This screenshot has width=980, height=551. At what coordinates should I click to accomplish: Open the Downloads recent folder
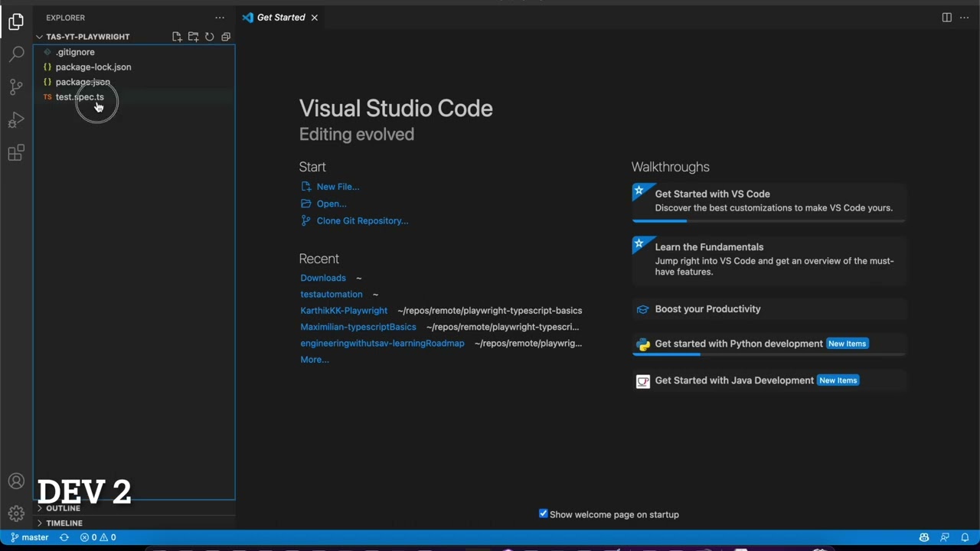tap(323, 278)
